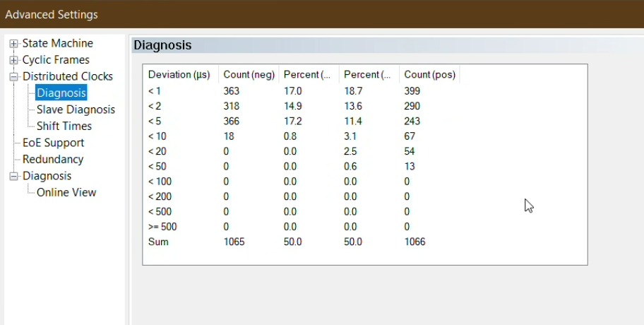
Task: Select State Machine in settings tree
Action: 57,44
